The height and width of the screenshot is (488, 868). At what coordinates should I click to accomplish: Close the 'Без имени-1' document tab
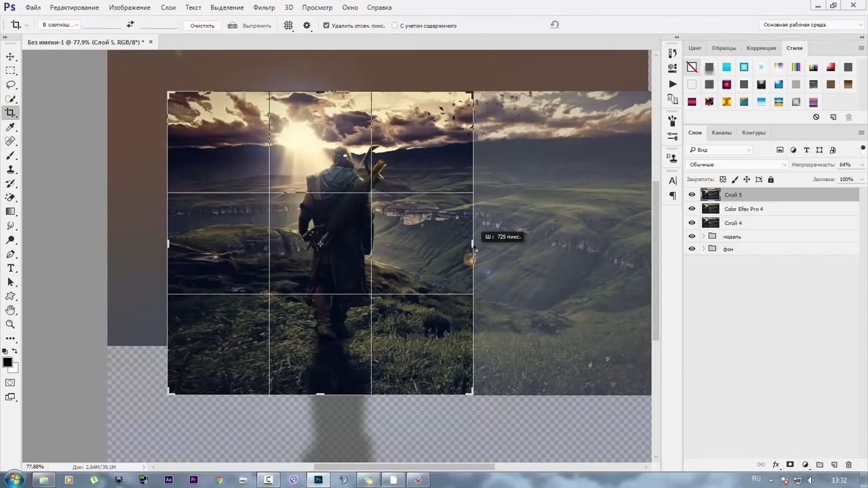(x=151, y=42)
